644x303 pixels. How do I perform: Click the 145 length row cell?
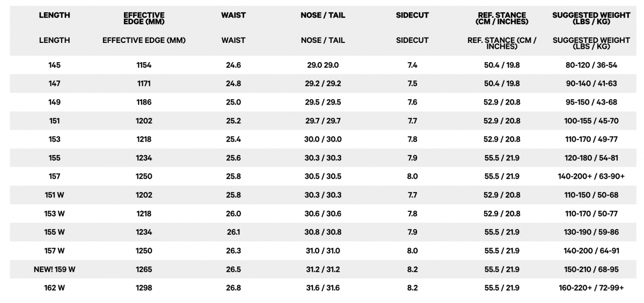click(54, 65)
